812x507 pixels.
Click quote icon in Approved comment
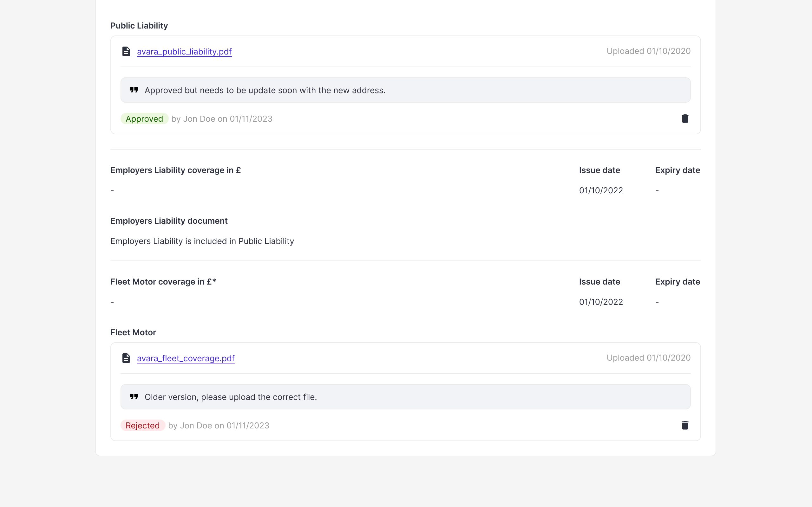tap(134, 90)
